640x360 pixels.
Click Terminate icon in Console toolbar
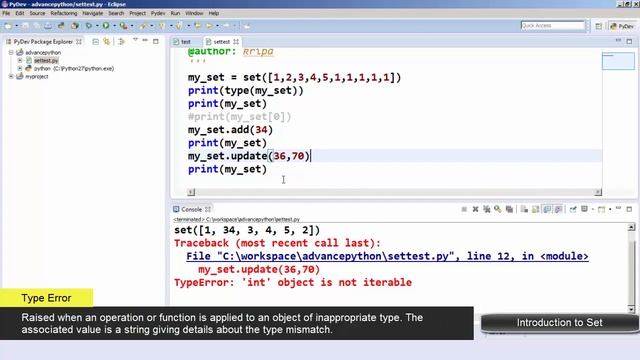464,209
